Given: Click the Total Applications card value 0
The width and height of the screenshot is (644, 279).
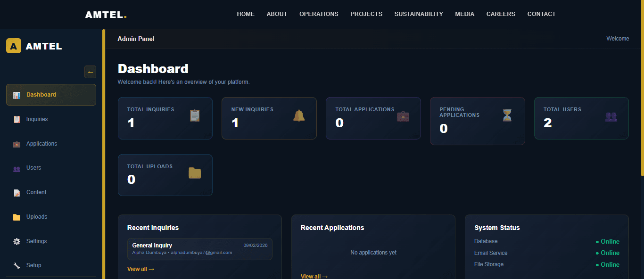Looking at the screenshot, I should click(339, 123).
